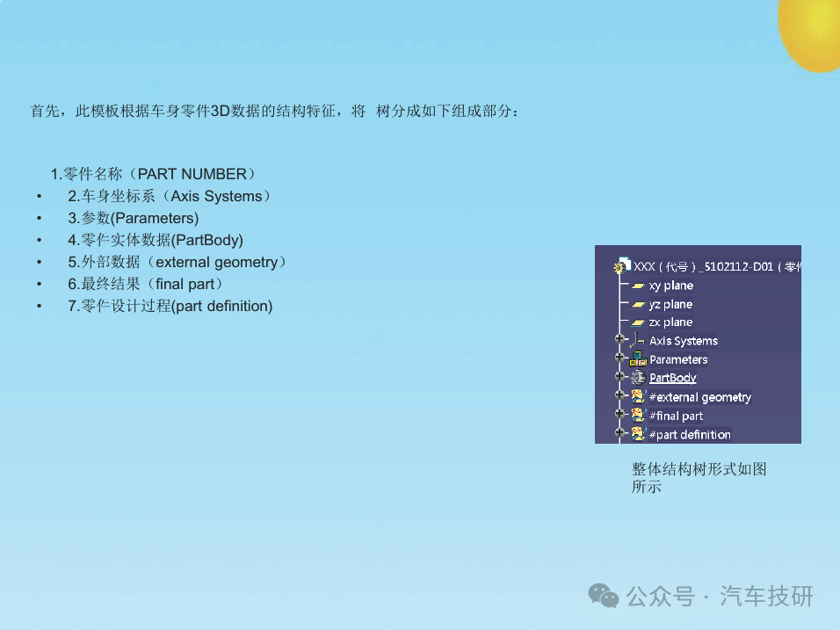Screen dimensions: 840x630
Task: Click the caption '整体结构树形式如图所示'
Action: [699, 478]
